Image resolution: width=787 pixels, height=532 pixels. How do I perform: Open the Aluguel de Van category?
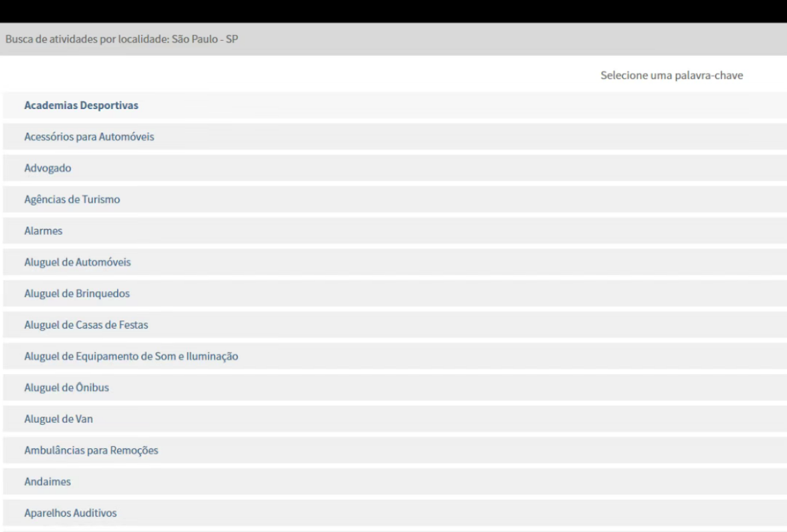click(x=58, y=420)
